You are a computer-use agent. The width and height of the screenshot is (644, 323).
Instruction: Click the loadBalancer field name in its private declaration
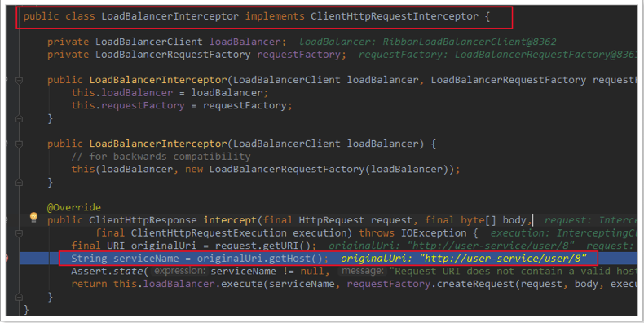(x=245, y=42)
